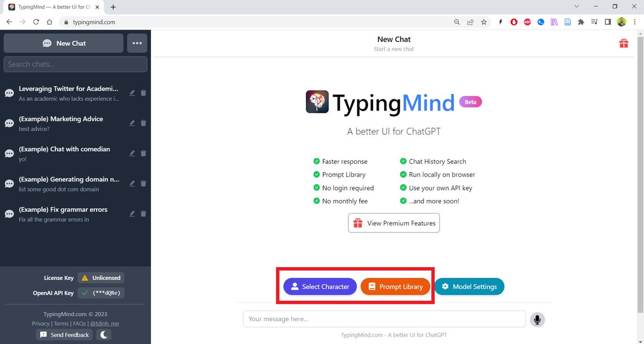Open the tab search chevron near window controls
The height and width of the screenshot is (344, 644).
tap(576, 6)
